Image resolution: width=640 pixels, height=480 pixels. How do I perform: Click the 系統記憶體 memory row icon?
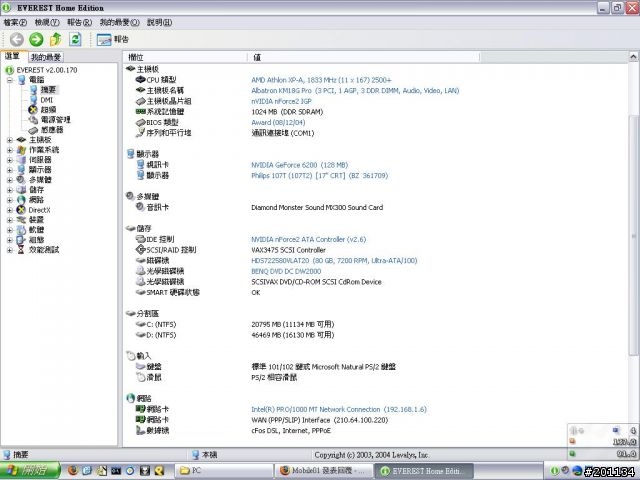(x=140, y=111)
